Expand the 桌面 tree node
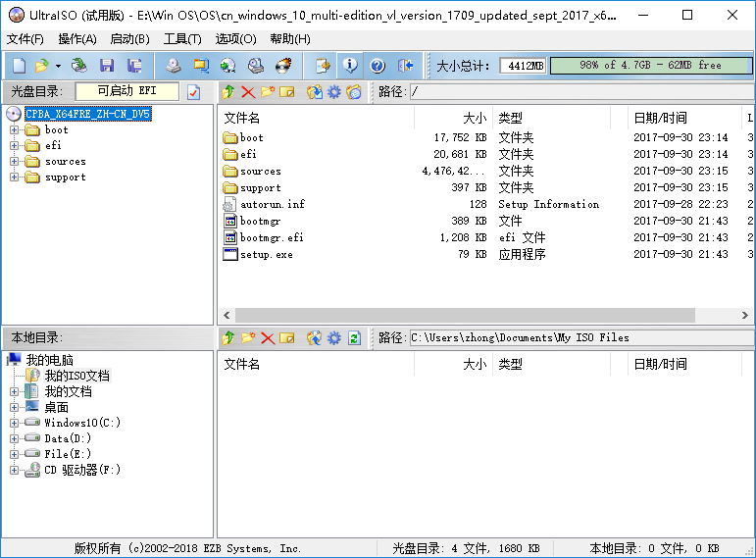 14,408
